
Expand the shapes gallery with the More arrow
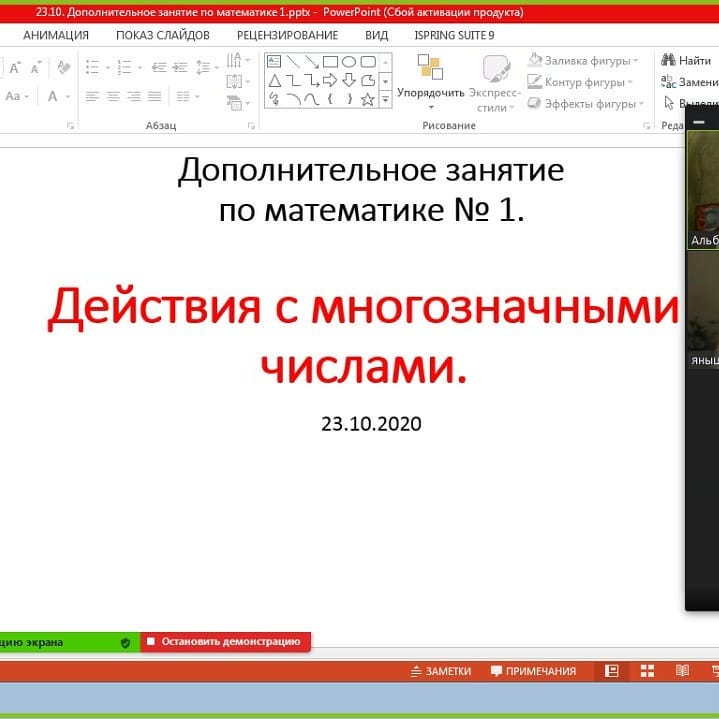(386, 99)
